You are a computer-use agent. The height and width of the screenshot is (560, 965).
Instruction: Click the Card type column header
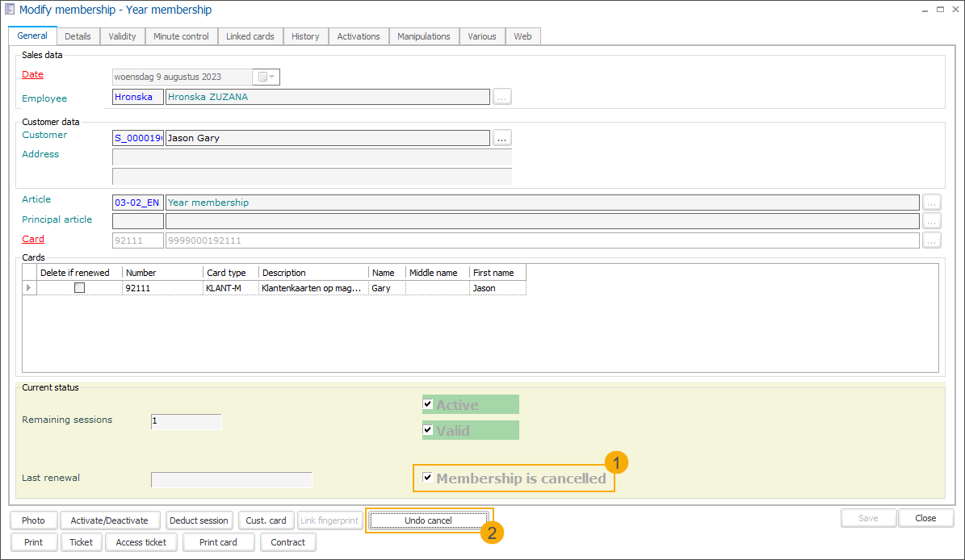pyautogui.click(x=226, y=273)
